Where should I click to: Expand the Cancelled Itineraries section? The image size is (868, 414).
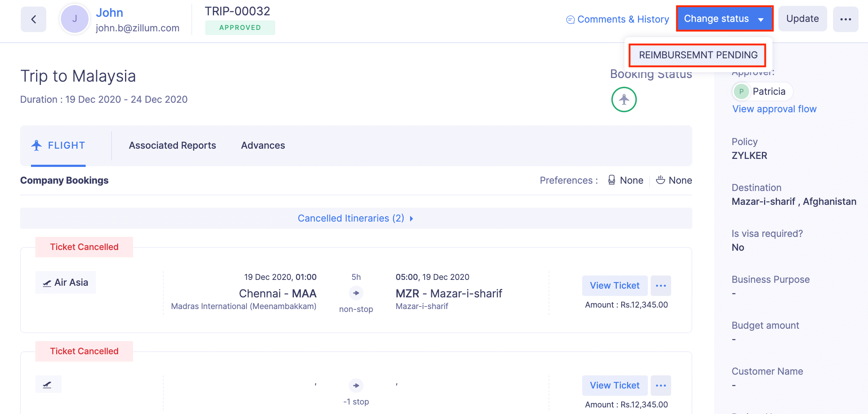355,218
